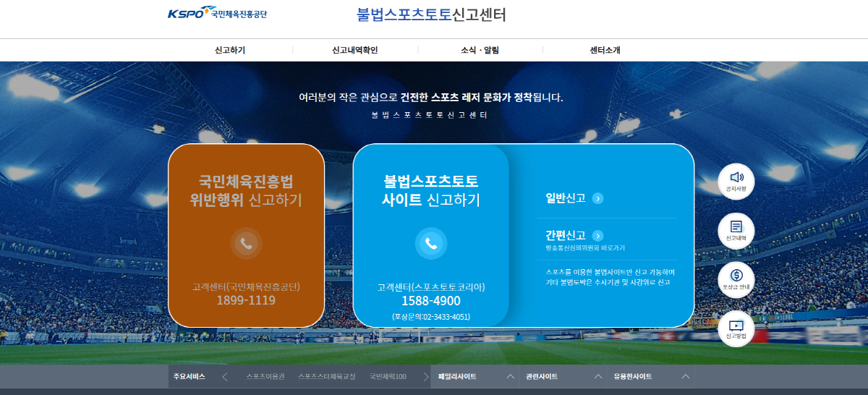
Task: Expand the 관련사이트 list
Action: [563, 376]
